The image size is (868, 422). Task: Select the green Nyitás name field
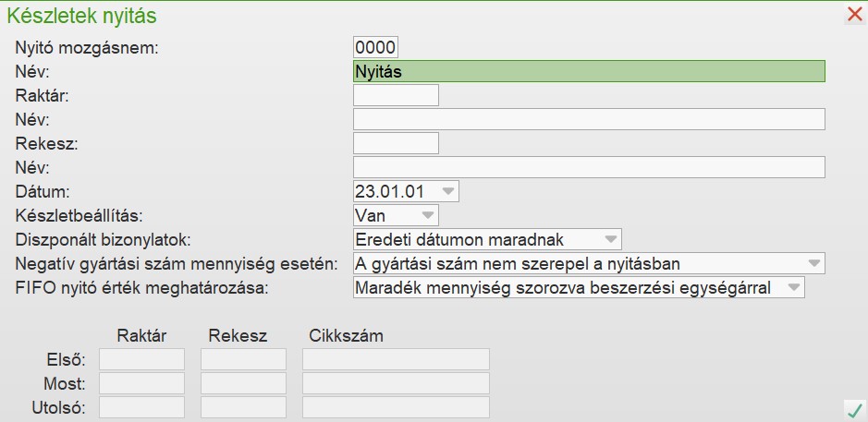588,71
